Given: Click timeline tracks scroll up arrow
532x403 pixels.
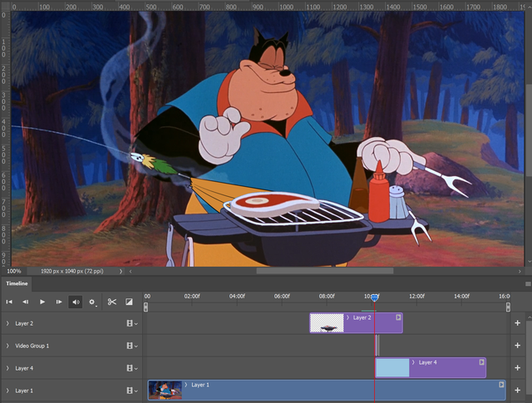Looking at the screenshot, I should tap(529, 317).
